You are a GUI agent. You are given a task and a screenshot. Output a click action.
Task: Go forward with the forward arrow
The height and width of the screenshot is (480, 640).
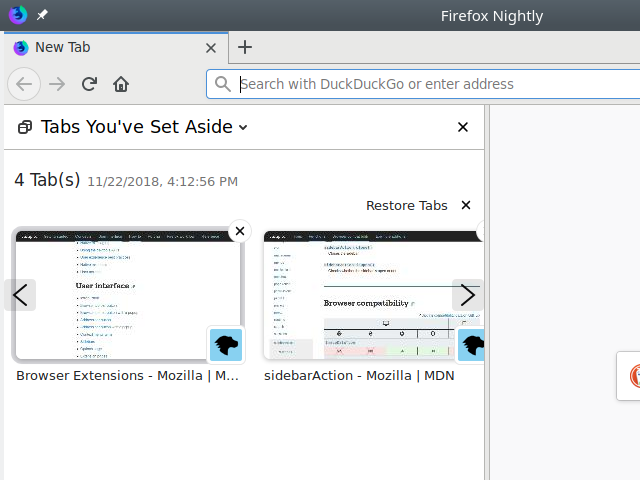click(57, 84)
